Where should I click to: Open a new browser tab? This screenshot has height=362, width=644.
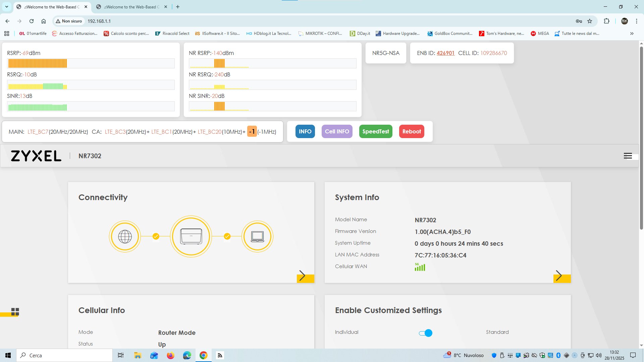178,7
